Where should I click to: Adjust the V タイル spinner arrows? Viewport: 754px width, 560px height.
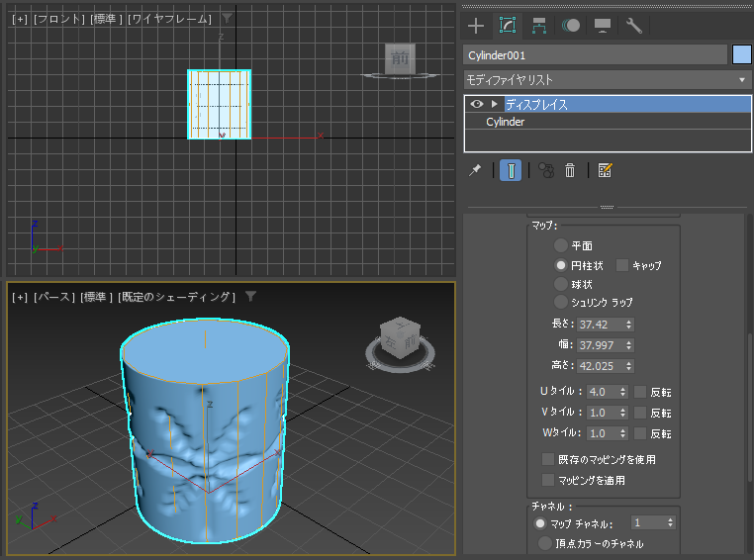click(x=622, y=413)
